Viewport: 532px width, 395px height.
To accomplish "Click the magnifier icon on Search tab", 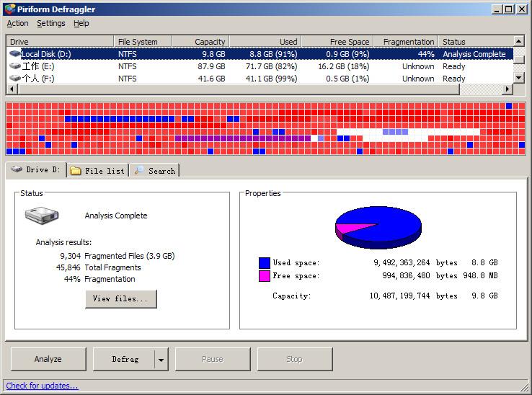I will (x=139, y=171).
